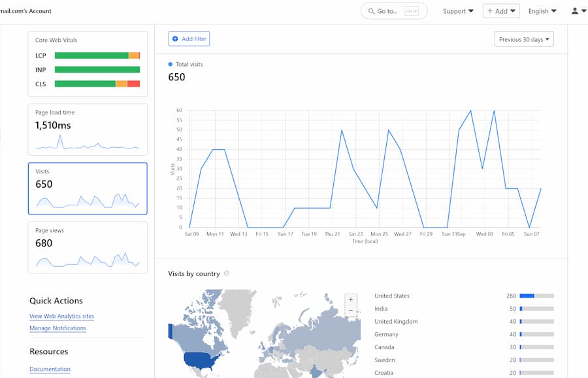The width and height of the screenshot is (588, 378).
Task: Click the Add filter button
Action: [x=188, y=39]
